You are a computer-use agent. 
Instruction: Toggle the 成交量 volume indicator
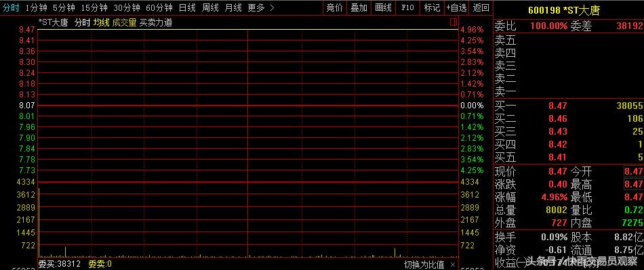tap(124, 23)
